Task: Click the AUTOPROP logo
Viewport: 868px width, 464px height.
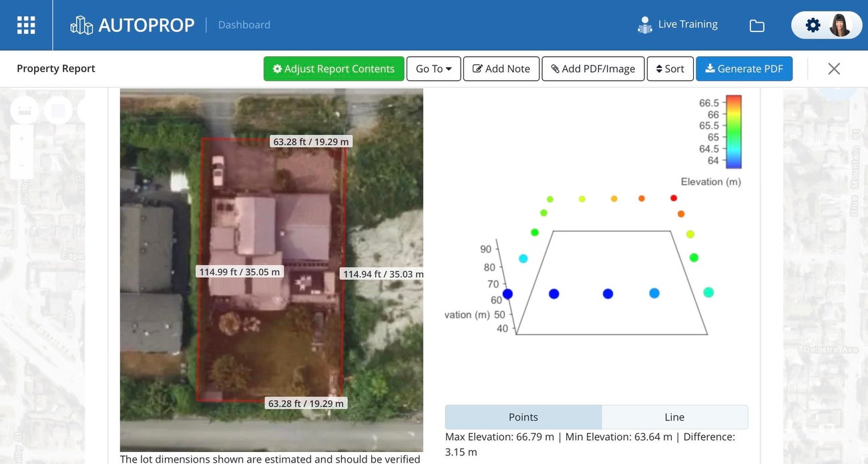Action: [132, 25]
